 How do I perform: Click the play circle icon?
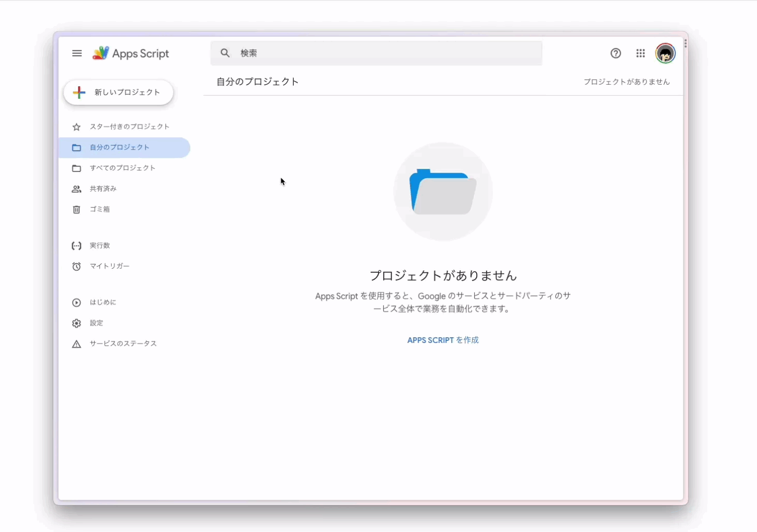[76, 302]
